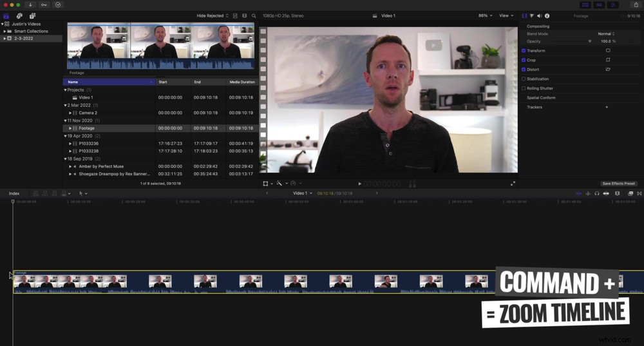Open the Video 1 timeline history dropdown
Image resolution: width=644 pixels, height=346 pixels.
point(303,193)
